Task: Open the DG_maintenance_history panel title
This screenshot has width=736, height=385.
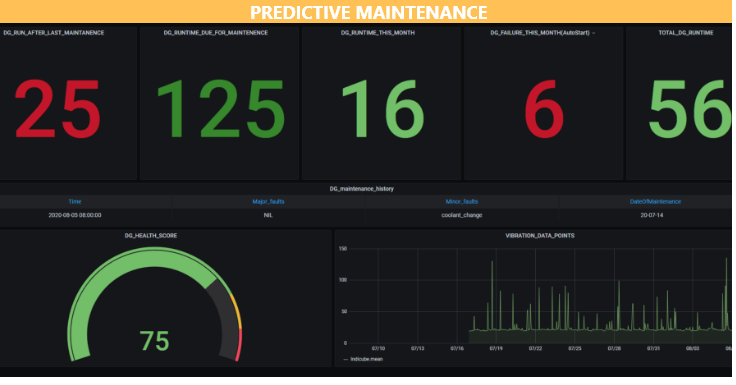Action: coord(361,189)
